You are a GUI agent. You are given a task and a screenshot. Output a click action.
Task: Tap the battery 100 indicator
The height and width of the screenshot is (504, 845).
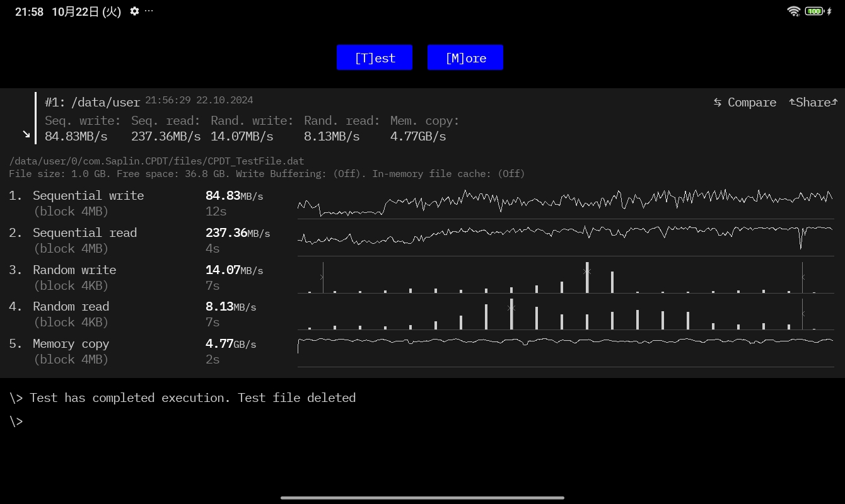[x=814, y=11]
